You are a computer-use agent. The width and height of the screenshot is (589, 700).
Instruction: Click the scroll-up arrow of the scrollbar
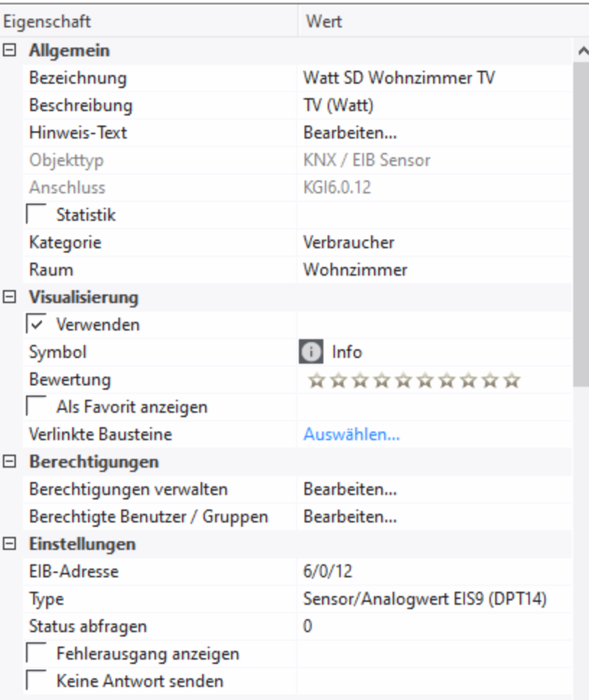tap(581, 51)
